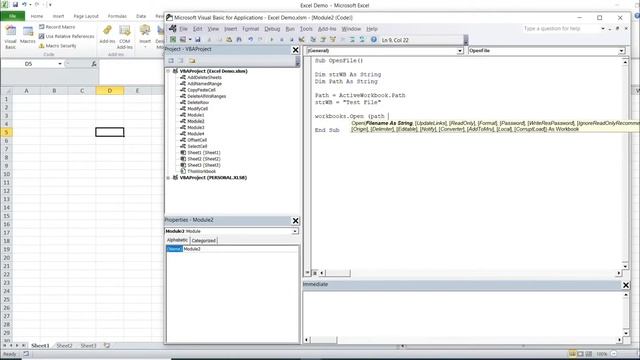
Task: Select Module4 in the project tree
Action: (196, 133)
